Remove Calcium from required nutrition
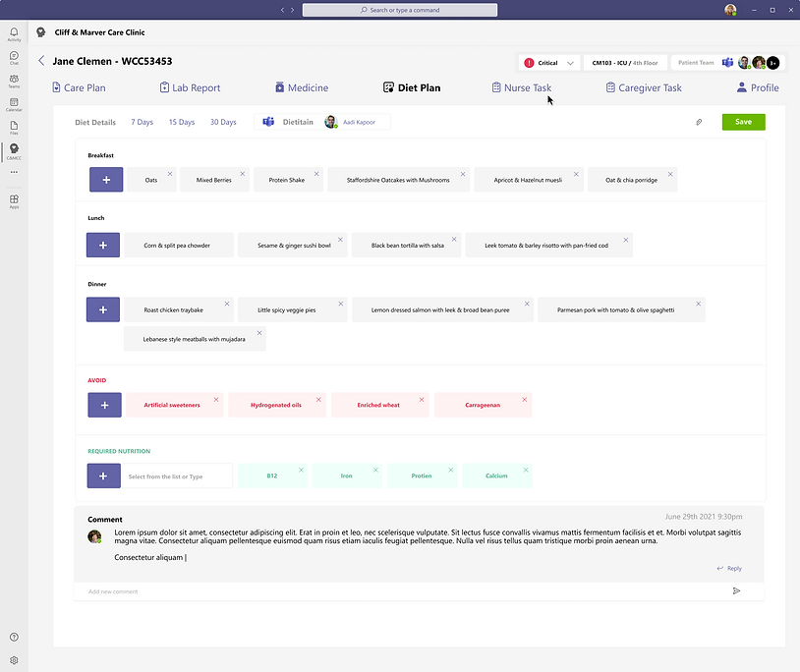Screen dimensions: 800x672 click(526, 470)
